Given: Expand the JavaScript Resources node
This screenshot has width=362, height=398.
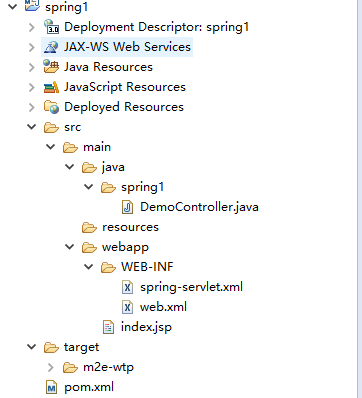Looking at the screenshot, I should [32, 87].
